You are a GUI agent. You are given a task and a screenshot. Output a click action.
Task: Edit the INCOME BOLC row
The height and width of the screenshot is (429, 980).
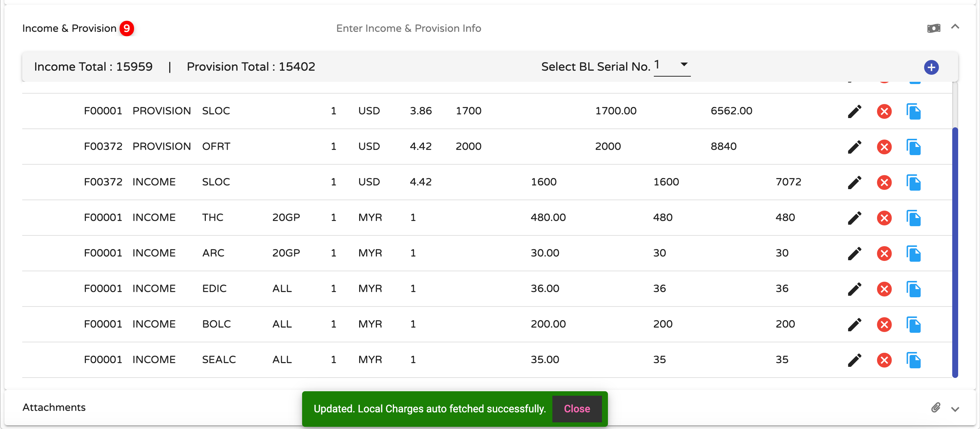(854, 325)
